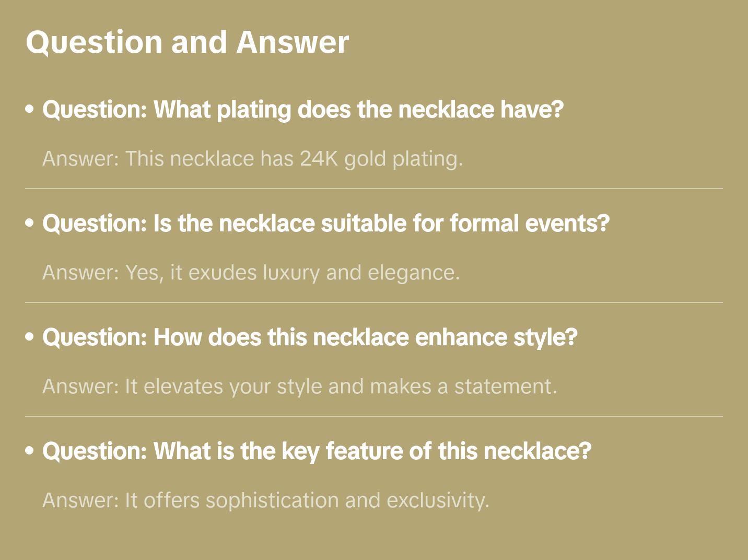Expand 'What plating does the necklace have?'
This screenshot has width=748, height=560.
pos(303,110)
